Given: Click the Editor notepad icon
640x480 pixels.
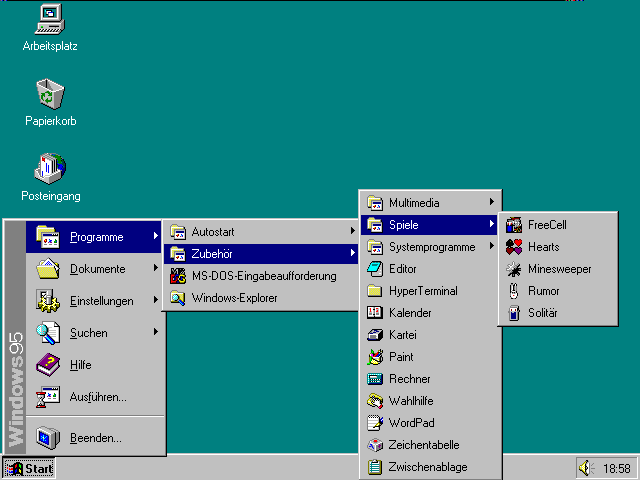Looking at the screenshot, I should point(375,269).
